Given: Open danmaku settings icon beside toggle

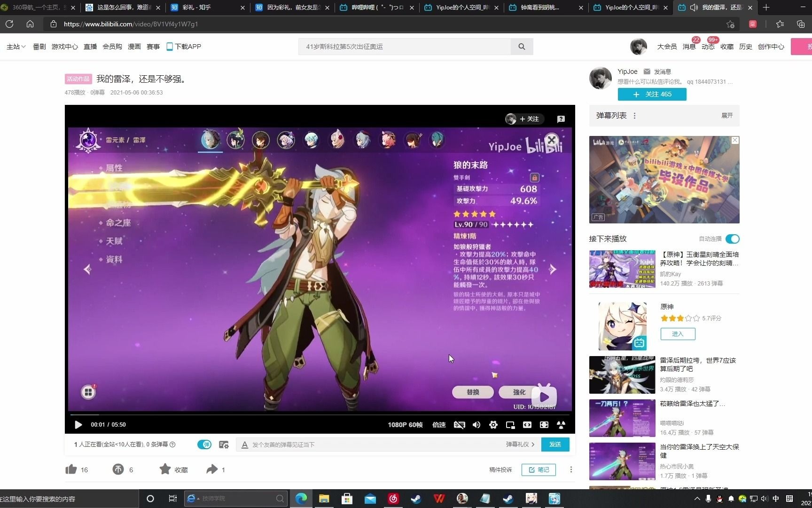Looking at the screenshot, I should click(x=224, y=444).
